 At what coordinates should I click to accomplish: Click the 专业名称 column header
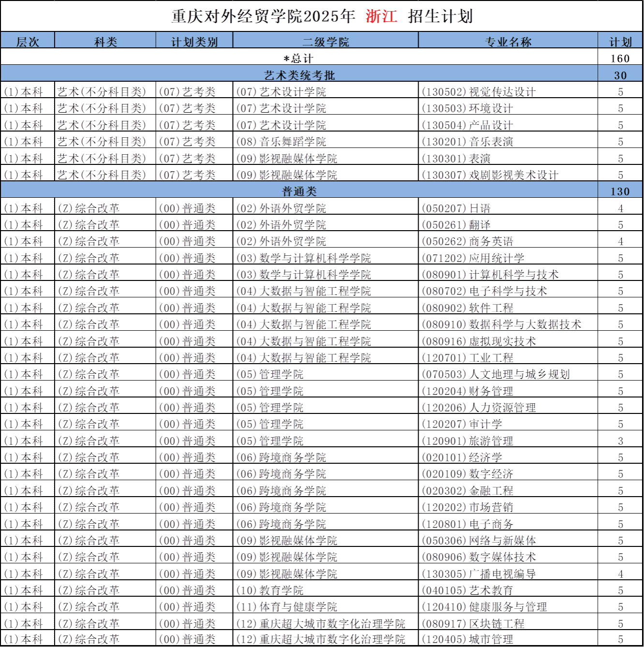pyautogui.click(x=508, y=42)
